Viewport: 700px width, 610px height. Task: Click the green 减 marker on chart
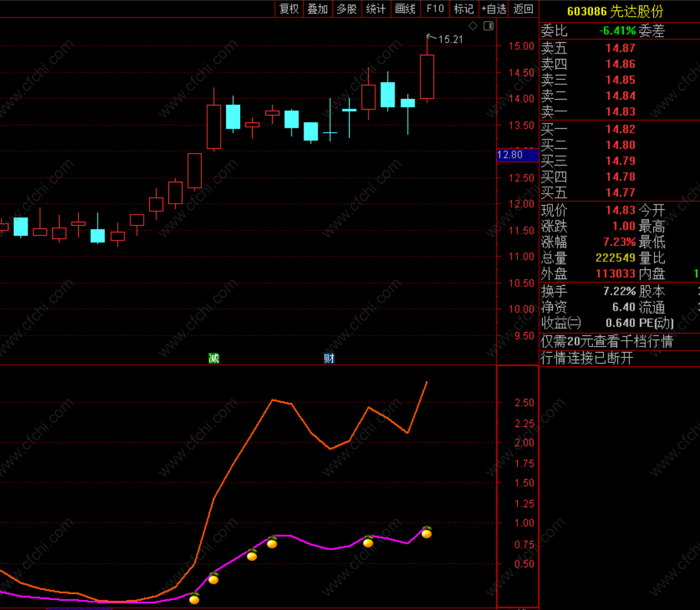pyautogui.click(x=214, y=358)
